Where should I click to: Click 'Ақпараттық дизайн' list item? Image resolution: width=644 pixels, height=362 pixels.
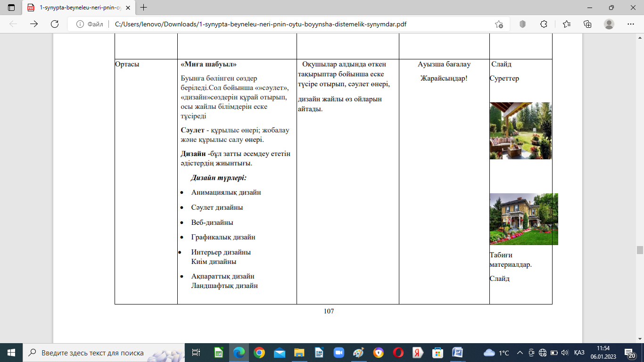(223, 276)
